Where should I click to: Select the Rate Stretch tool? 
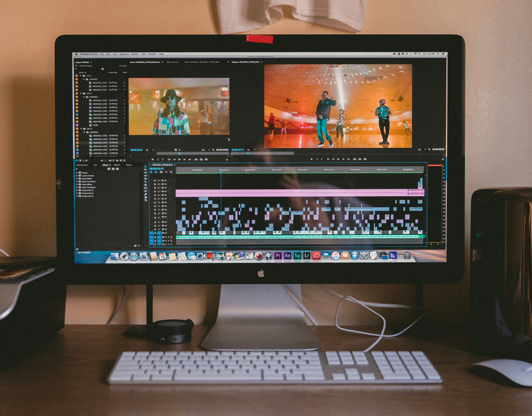coord(146,182)
